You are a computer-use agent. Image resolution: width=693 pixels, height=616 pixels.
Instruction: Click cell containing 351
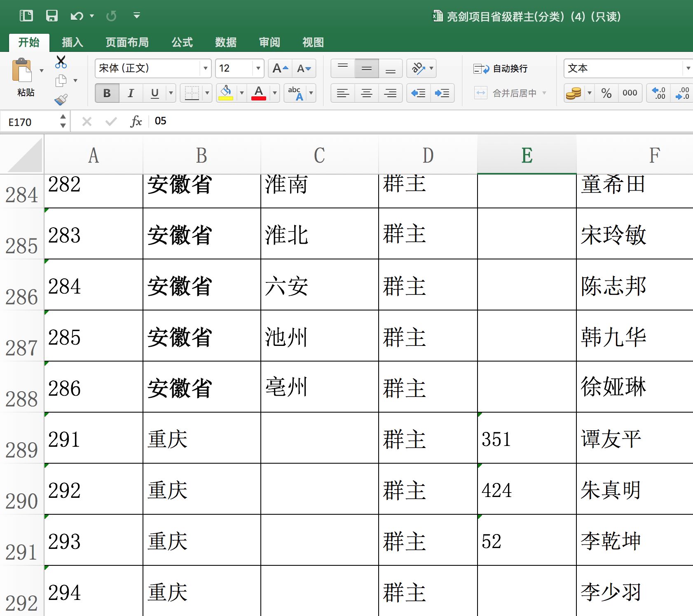coord(527,438)
